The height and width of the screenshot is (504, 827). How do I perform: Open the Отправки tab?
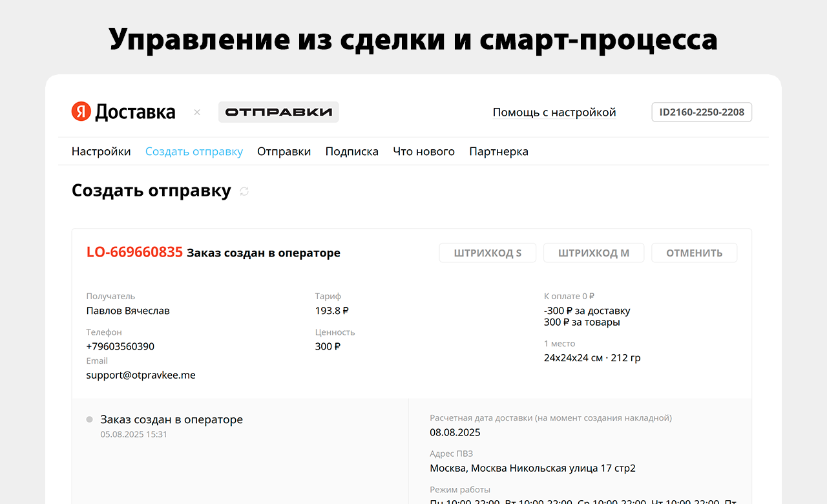coord(284,151)
